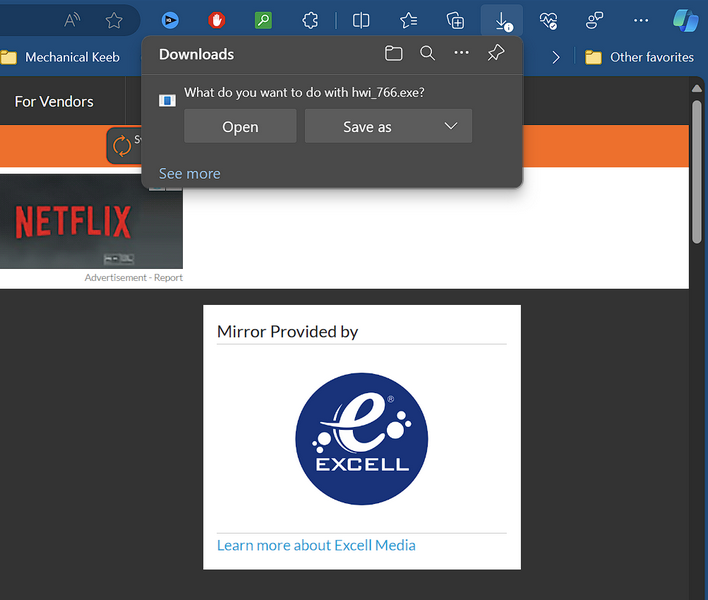Click the See more link

[189, 174]
